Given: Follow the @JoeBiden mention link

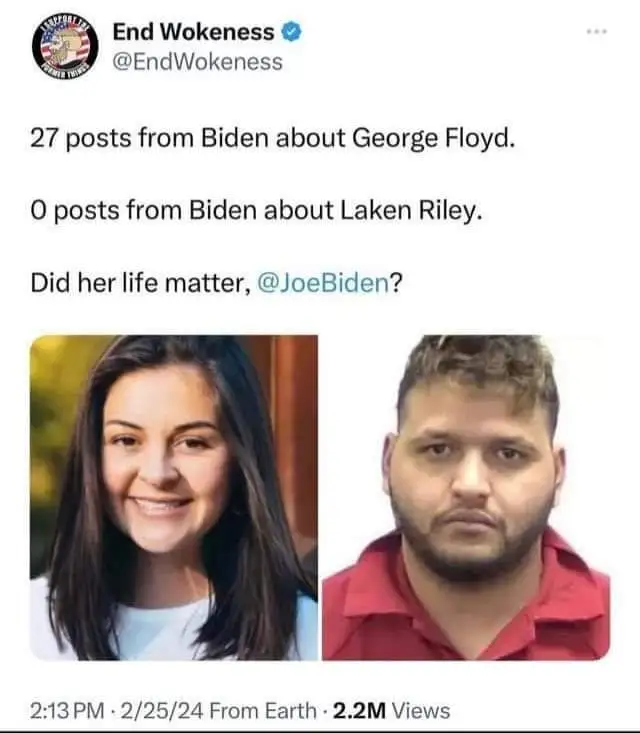Looking at the screenshot, I should tap(323, 283).
